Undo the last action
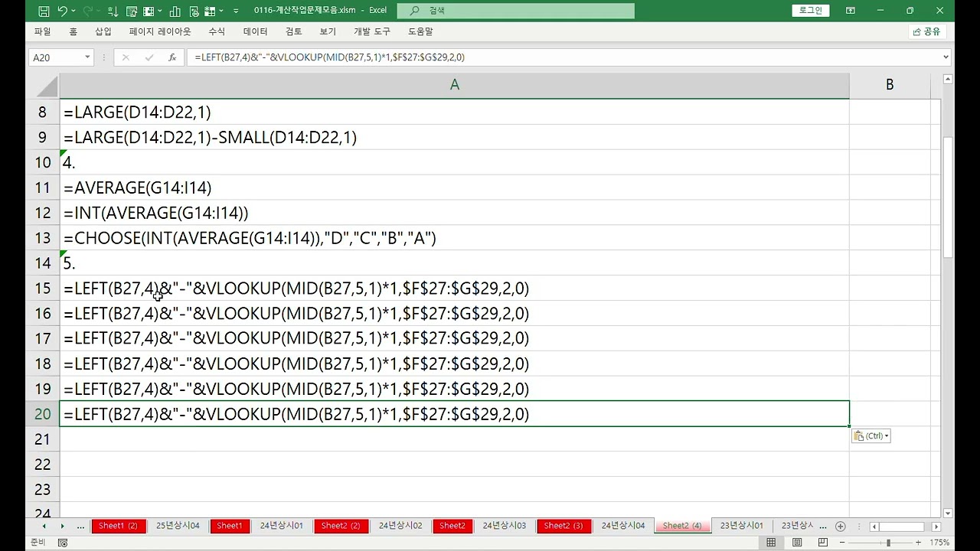Viewport: 980px width, 551px height. (x=62, y=11)
